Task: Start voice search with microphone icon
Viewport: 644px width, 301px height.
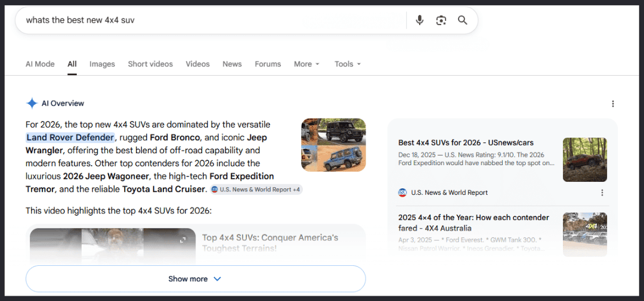Action: click(x=419, y=20)
